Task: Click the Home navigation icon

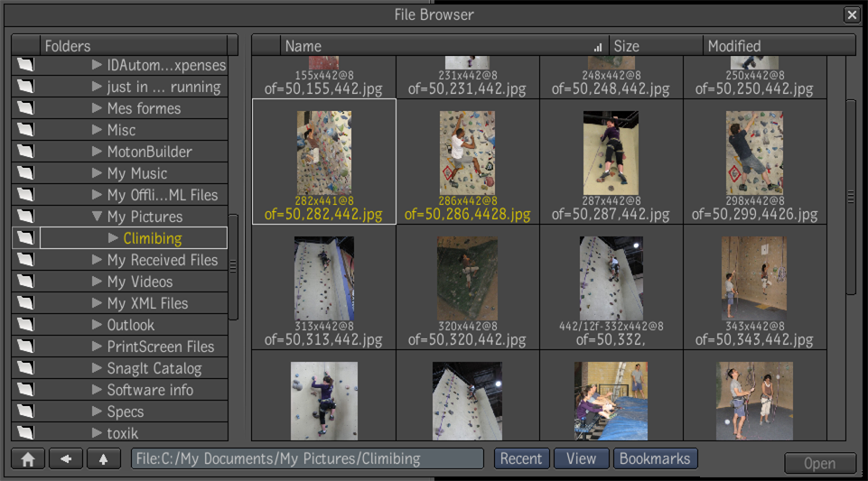Action: point(28,458)
